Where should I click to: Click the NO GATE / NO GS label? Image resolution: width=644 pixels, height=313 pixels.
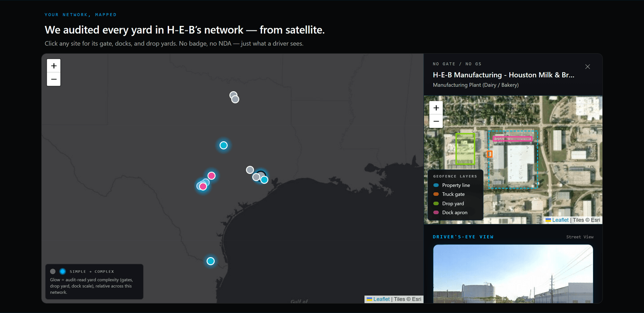coord(457,64)
